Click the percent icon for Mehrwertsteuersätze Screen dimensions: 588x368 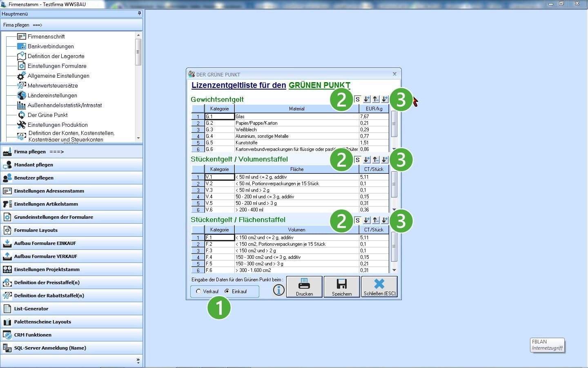pyautogui.click(x=22, y=85)
